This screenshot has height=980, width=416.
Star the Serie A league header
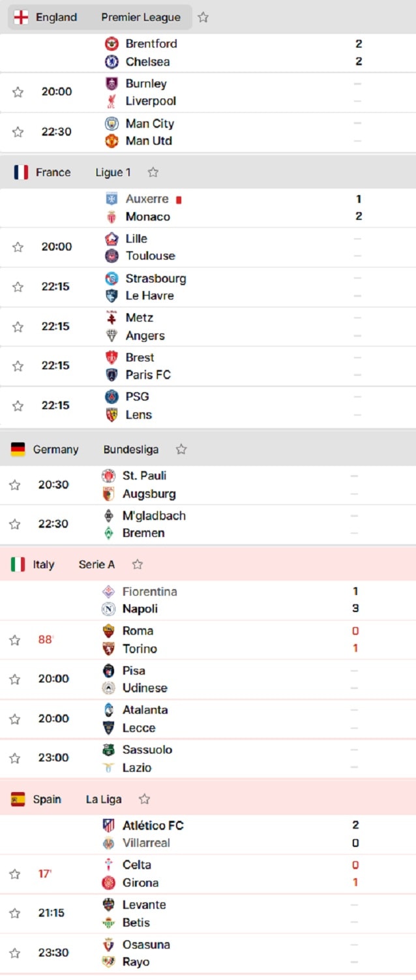(x=137, y=564)
